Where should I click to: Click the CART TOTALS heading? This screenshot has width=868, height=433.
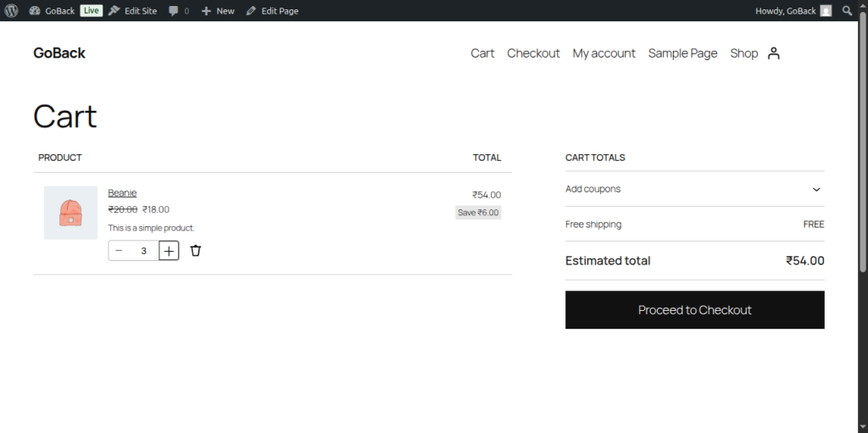pos(595,158)
